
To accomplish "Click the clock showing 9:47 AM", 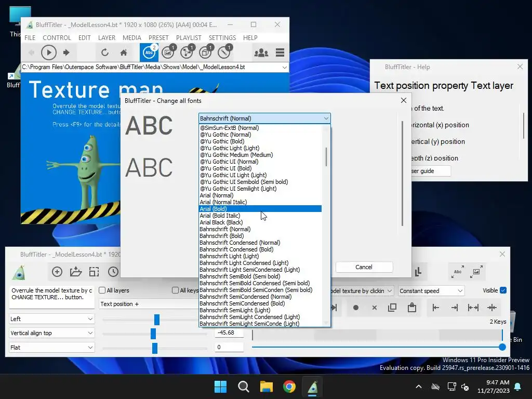I will [x=498, y=382].
